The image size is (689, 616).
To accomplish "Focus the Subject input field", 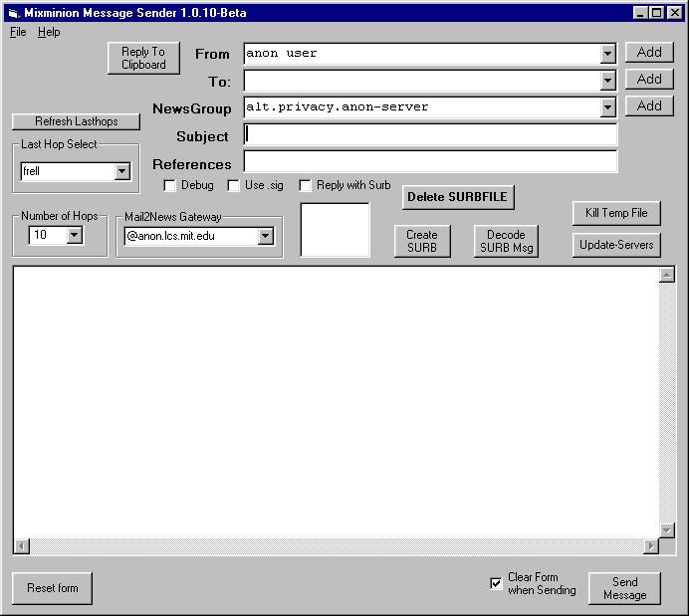I will coord(430,134).
